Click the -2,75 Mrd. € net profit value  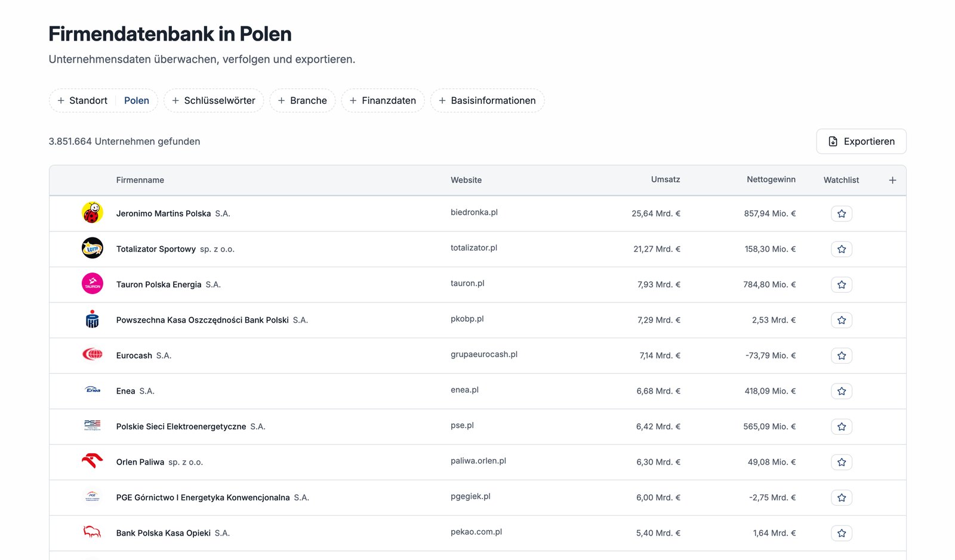tap(772, 497)
